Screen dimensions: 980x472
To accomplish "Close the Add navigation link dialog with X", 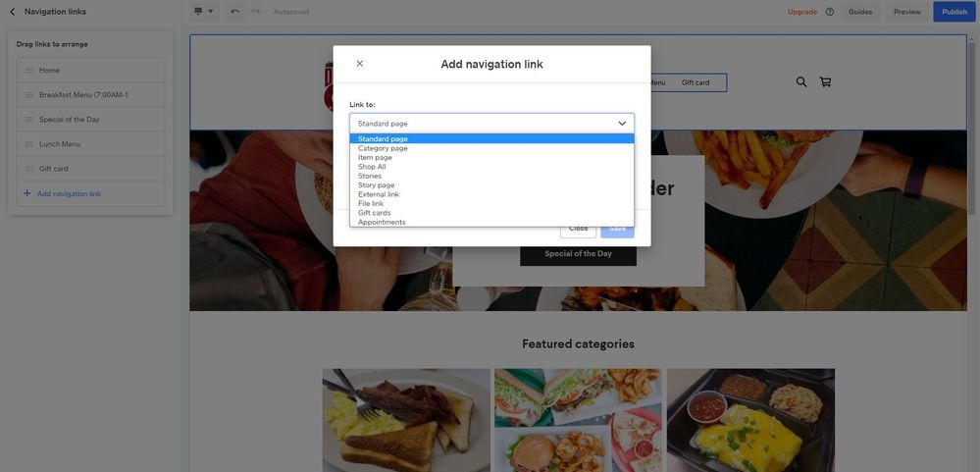I will 360,64.
